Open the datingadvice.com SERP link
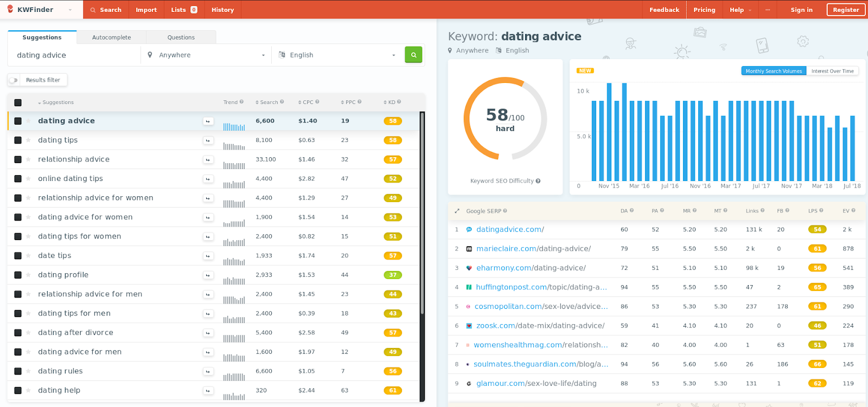 point(510,230)
